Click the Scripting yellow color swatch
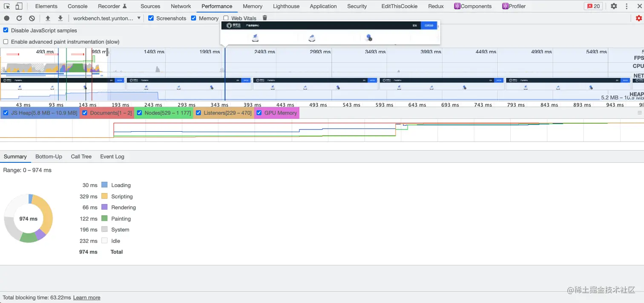 click(x=105, y=196)
